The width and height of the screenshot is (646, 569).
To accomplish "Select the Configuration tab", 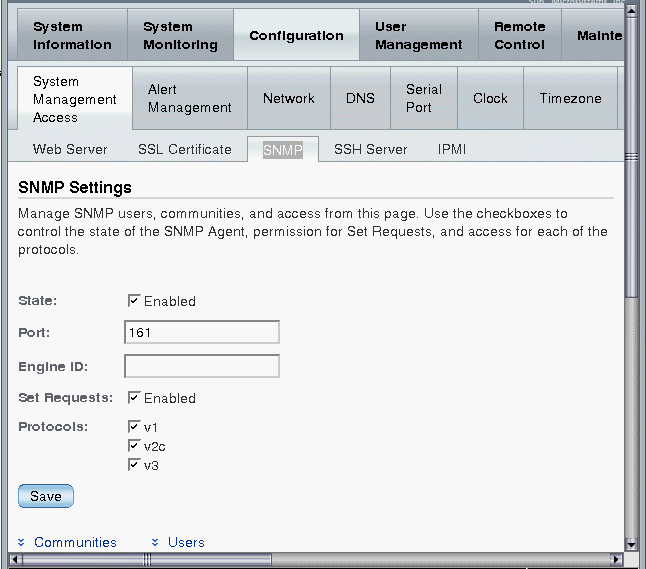I will 296,35.
